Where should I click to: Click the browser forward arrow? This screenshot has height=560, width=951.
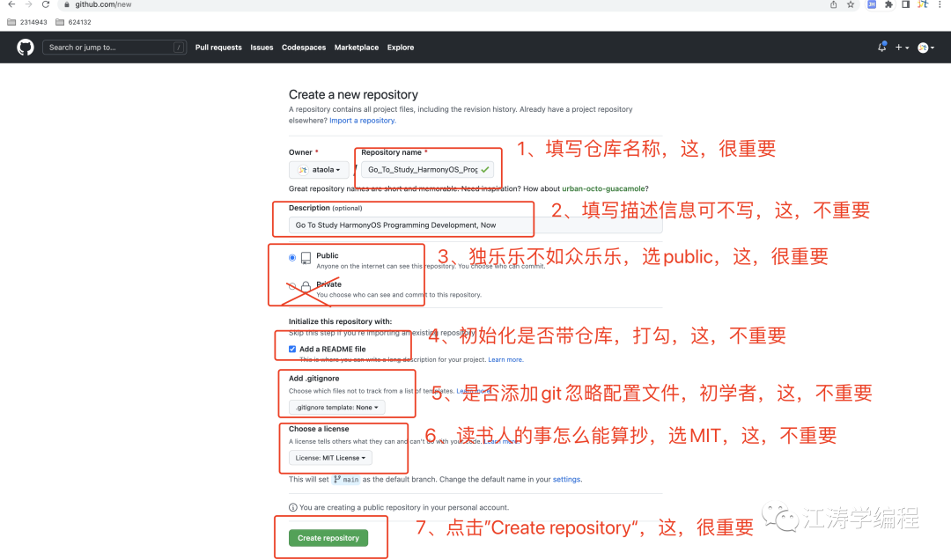(28, 4)
